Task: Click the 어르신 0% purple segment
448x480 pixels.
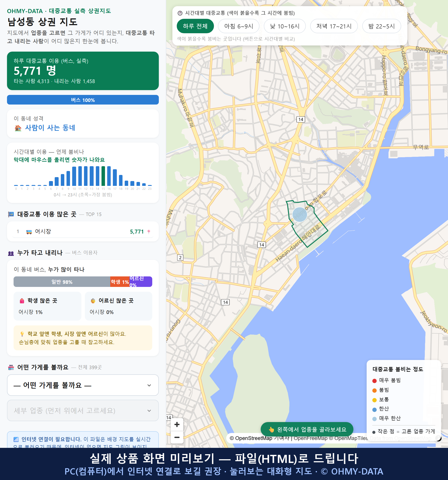Action: (x=141, y=282)
